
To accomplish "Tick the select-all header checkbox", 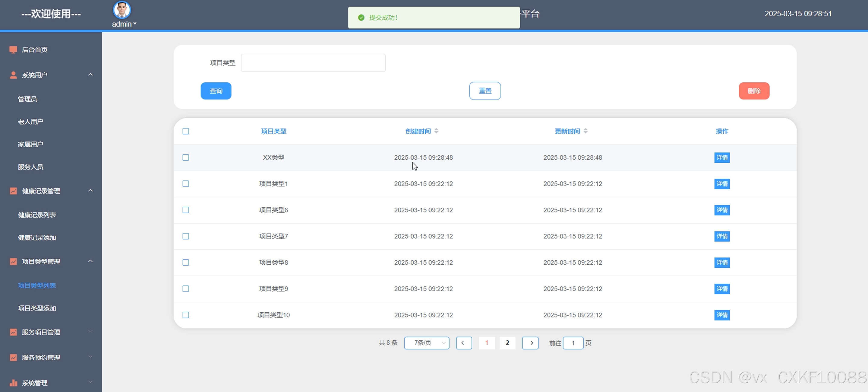I will (186, 131).
